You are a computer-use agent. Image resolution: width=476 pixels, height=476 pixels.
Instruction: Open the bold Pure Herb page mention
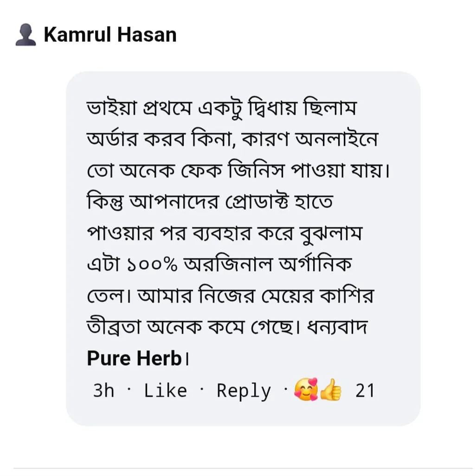coord(134,359)
